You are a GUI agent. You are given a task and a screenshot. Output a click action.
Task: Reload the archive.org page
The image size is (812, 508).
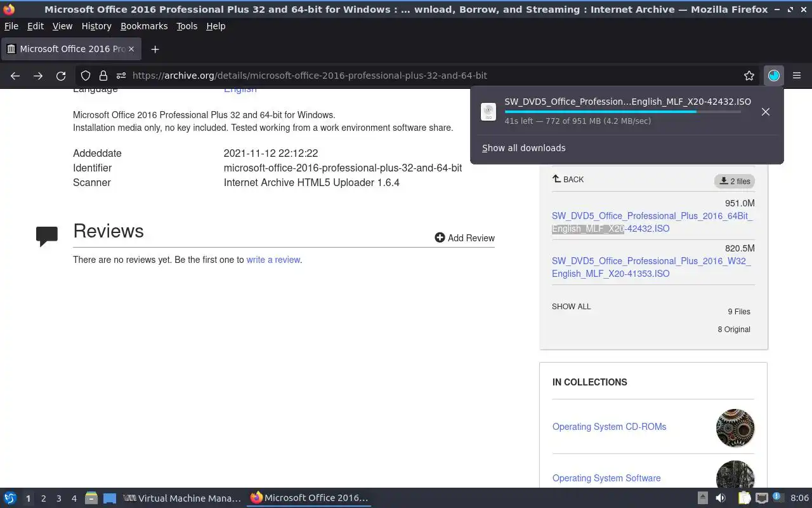(x=61, y=76)
